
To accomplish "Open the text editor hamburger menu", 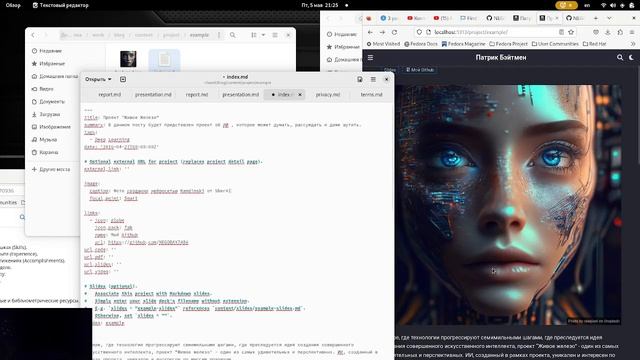I will pos(373,79).
